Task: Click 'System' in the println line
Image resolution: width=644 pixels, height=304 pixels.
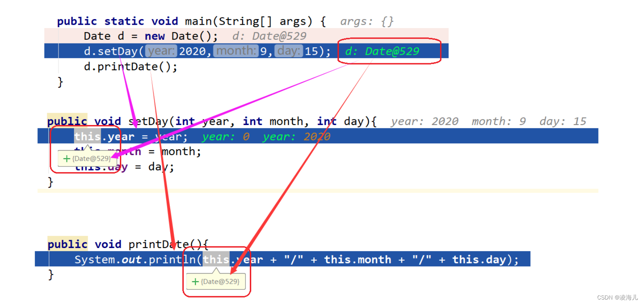Action: (95, 260)
